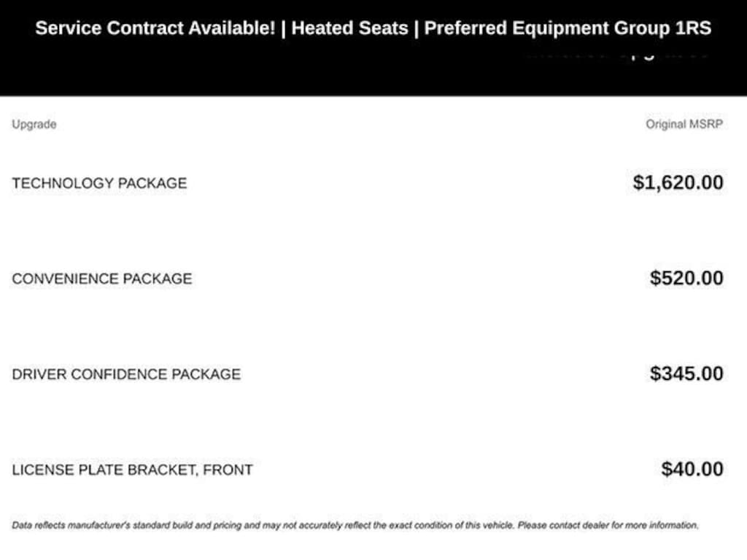Click the partially hidden text below the banner title
Screen dimensions: 747x560
616,53
